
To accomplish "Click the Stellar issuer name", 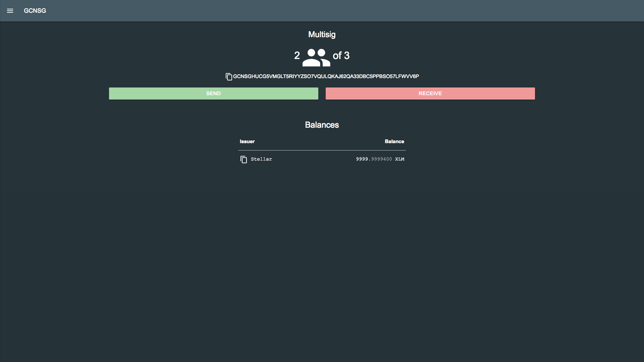I will (261, 159).
